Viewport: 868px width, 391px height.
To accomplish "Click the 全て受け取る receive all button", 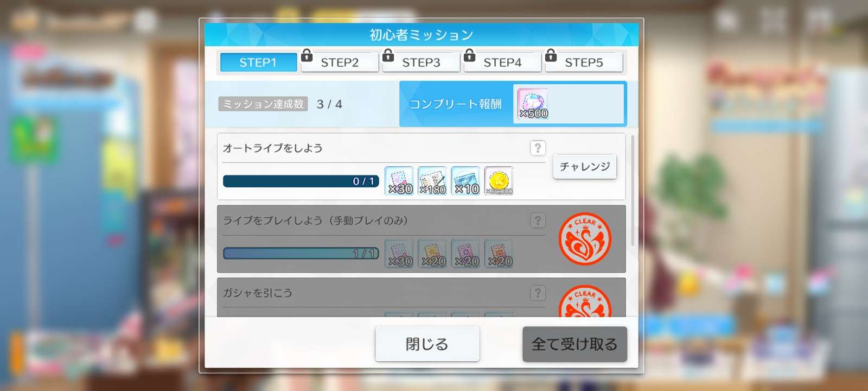I will 575,344.
